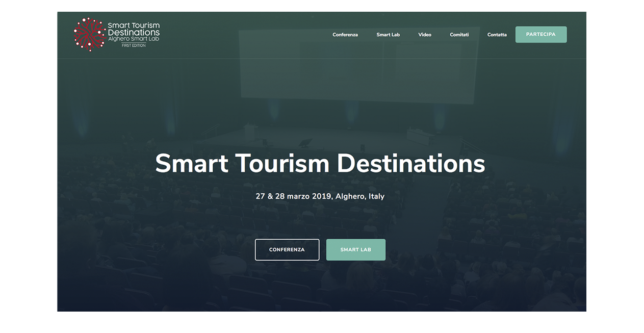Open the Contatta navigation link
644x333 pixels.
[497, 35]
